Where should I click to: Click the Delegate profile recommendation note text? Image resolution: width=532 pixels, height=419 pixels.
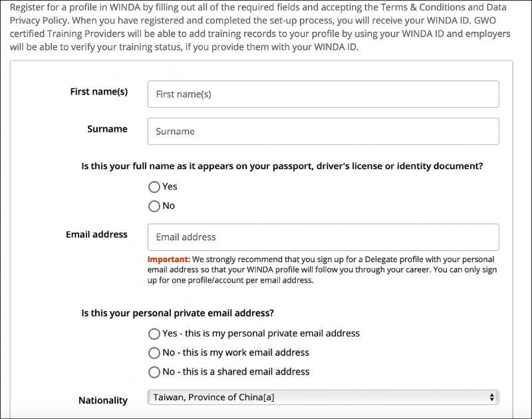tap(322, 270)
